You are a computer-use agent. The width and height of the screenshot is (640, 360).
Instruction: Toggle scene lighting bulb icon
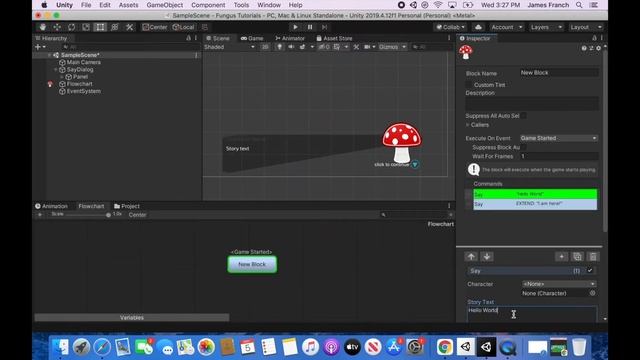point(280,47)
